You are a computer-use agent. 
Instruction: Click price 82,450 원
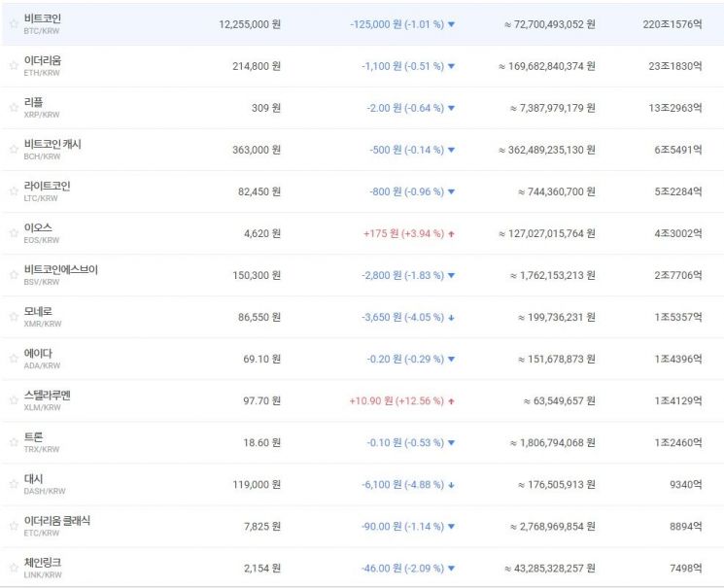click(259, 191)
